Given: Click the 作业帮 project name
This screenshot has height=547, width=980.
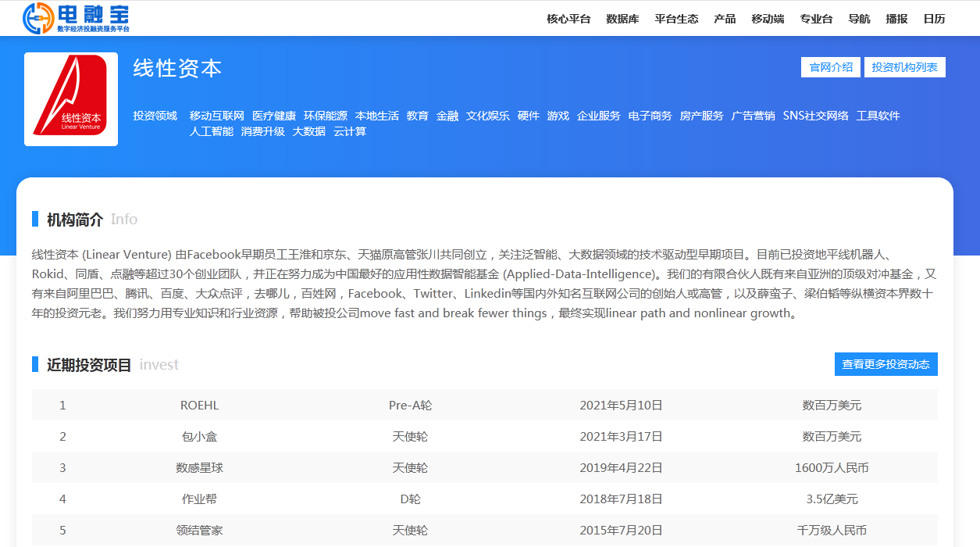Looking at the screenshot, I should tap(199, 499).
